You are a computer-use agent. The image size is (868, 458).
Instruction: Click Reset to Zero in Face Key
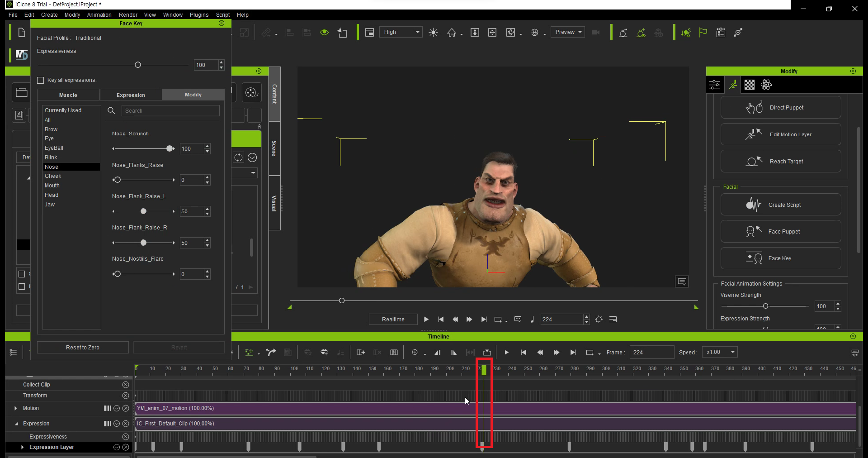tap(83, 348)
